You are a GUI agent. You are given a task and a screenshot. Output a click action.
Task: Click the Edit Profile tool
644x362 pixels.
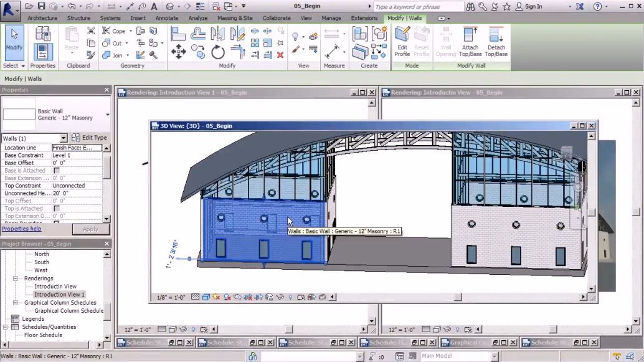coord(402,42)
